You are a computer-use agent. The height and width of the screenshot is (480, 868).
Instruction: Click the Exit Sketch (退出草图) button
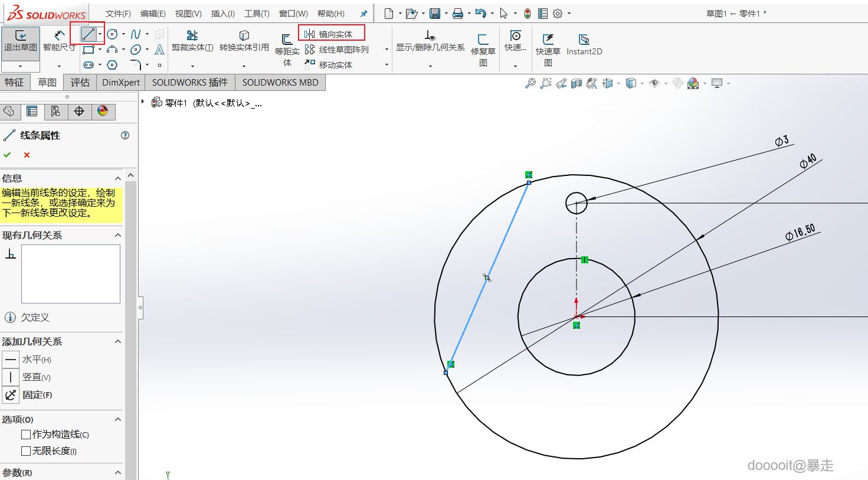pyautogui.click(x=20, y=41)
